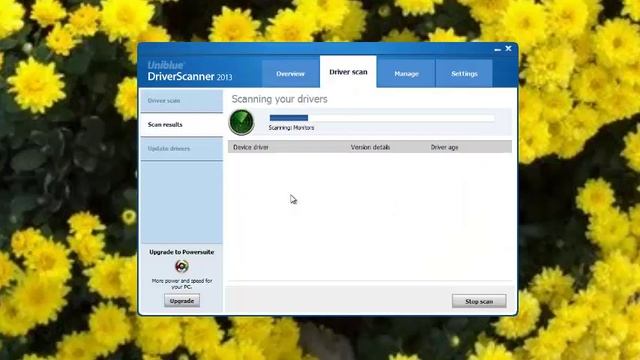Viewport: 640px width, 360px height.
Task: Switch to the Driver scan tab
Action: (x=348, y=72)
